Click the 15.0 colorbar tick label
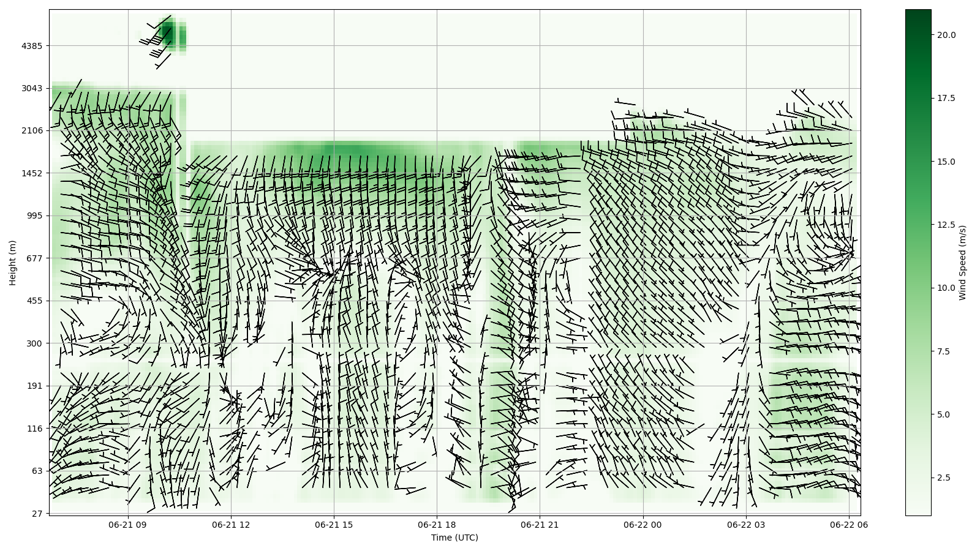 (946, 162)
